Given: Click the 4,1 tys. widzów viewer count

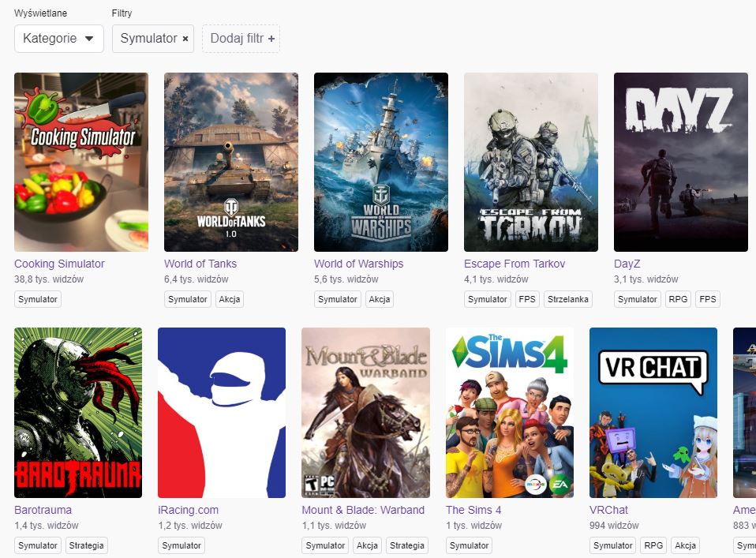Looking at the screenshot, I should click(496, 279).
